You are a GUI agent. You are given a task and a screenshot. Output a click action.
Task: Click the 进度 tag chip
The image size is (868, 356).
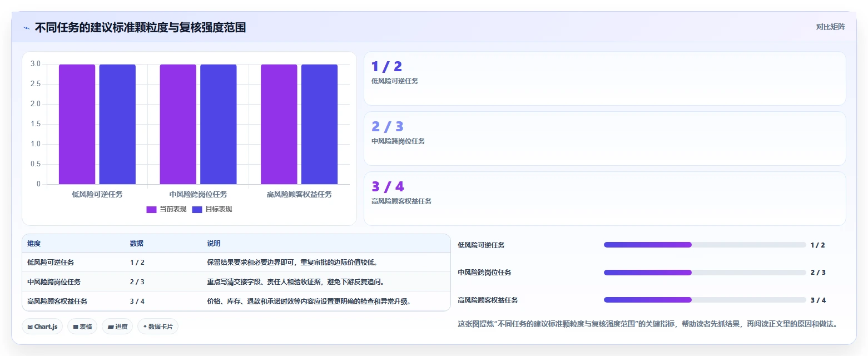point(117,327)
